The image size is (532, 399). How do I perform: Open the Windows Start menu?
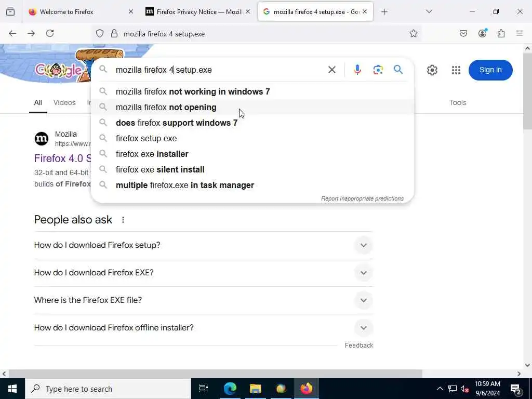[x=12, y=389]
